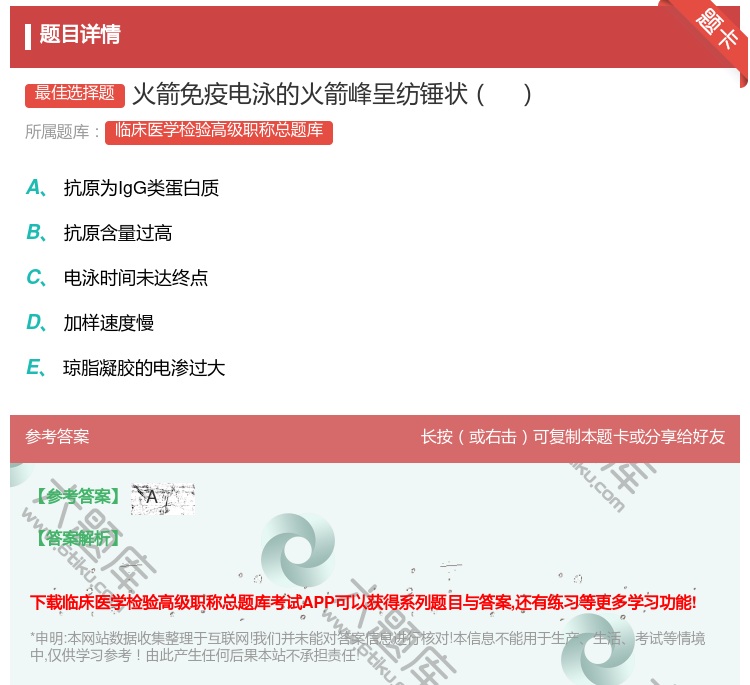The height and width of the screenshot is (685, 750).
Task: Click the 最佳选择题 question type tag
Action: (75, 94)
